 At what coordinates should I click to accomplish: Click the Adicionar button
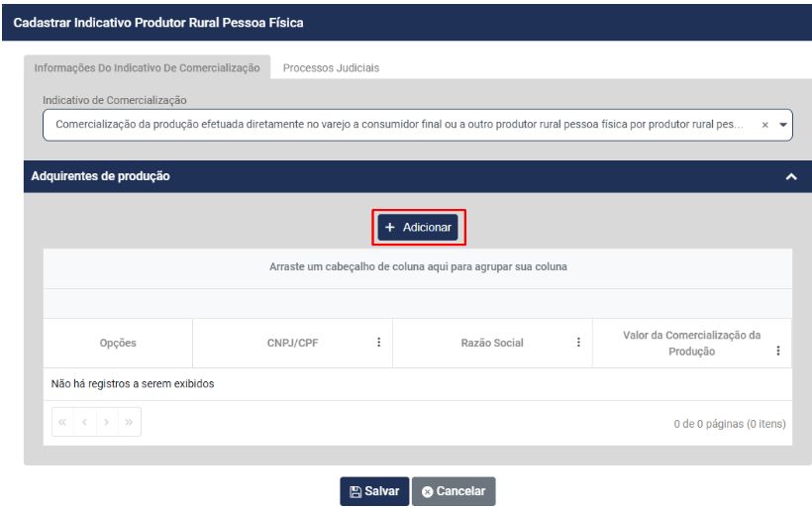418,228
